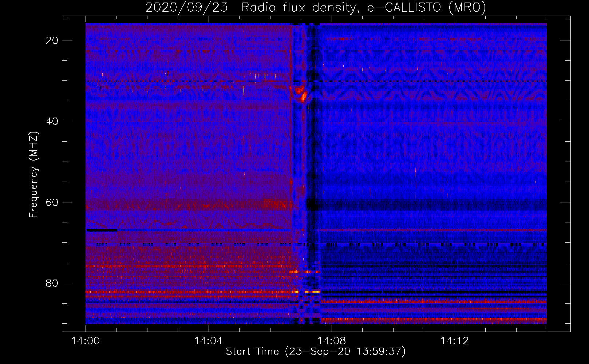Click the '14:12' time tick label
This screenshot has width=589, height=364.
pyautogui.click(x=455, y=341)
